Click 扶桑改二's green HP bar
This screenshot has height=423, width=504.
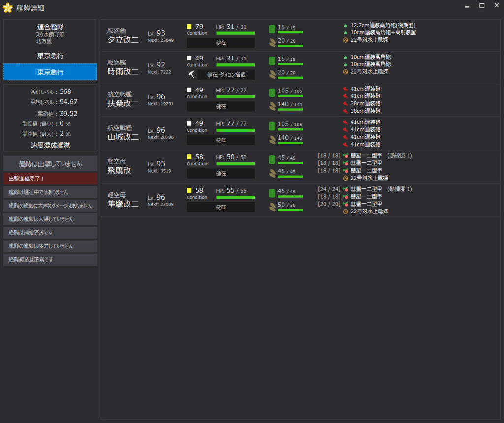[x=236, y=97]
